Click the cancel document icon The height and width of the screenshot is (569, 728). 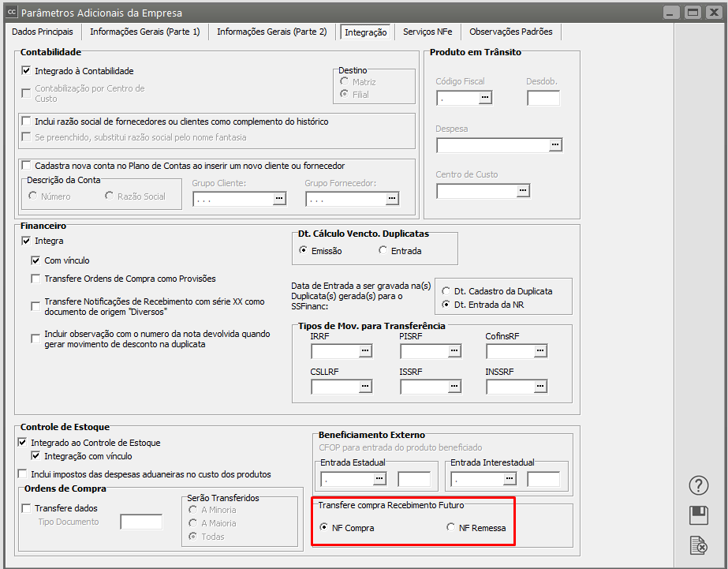tap(699, 545)
